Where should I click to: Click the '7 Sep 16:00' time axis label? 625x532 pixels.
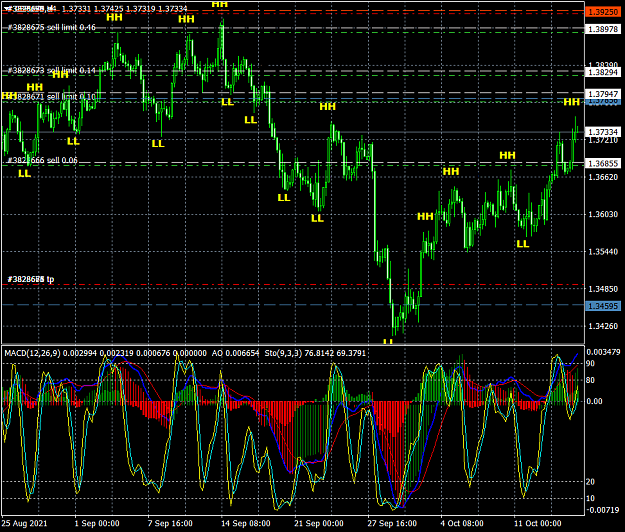pos(170,523)
